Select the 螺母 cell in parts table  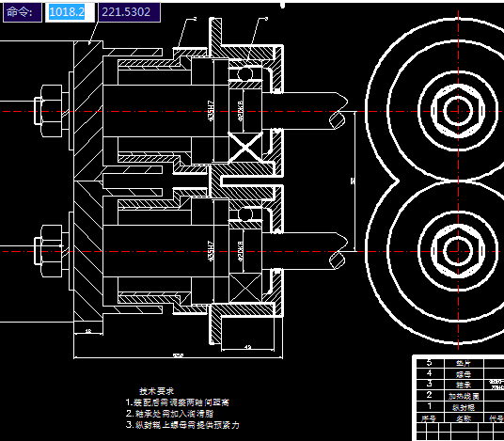[464, 374]
